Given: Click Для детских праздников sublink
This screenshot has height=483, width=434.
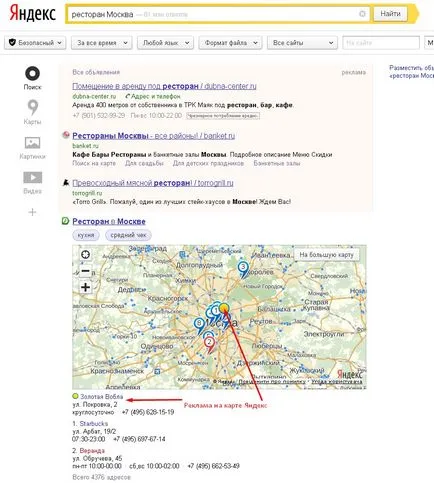Looking at the screenshot, I should coord(208,163).
